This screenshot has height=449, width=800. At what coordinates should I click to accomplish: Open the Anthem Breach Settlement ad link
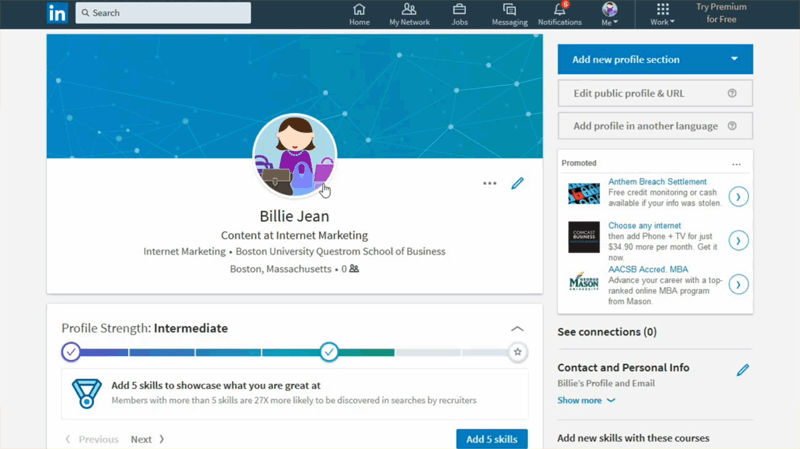[x=657, y=182]
